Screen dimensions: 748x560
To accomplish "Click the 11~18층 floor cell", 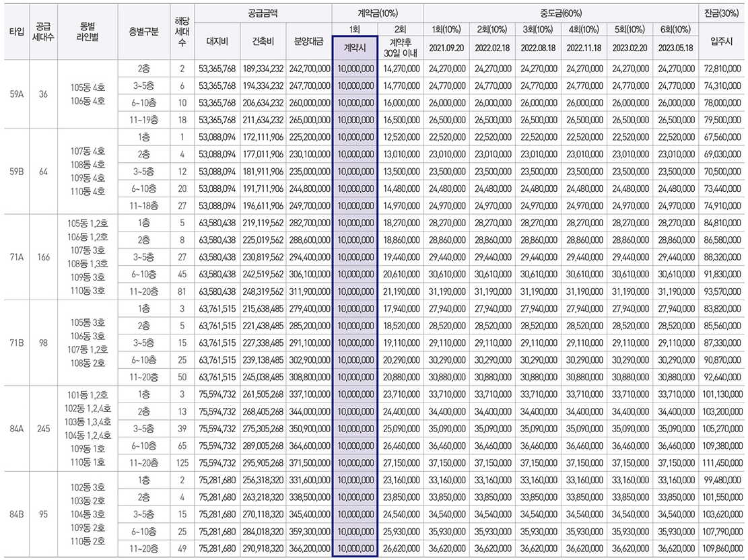I will pyautogui.click(x=143, y=205).
